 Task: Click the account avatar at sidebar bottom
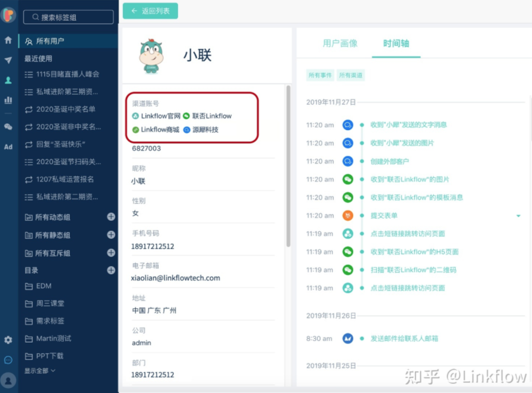coord(8,381)
